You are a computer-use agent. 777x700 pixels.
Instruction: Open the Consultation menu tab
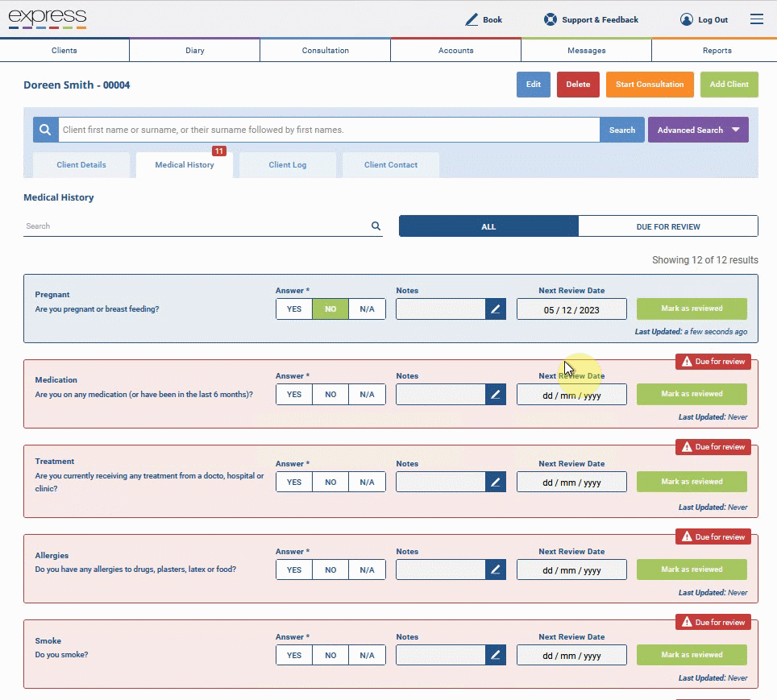326,51
